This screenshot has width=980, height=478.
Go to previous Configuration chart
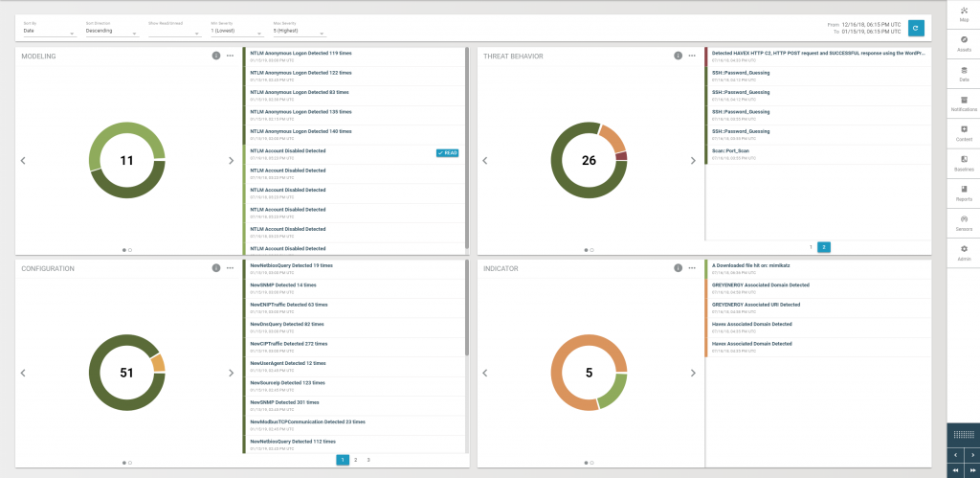[23, 373]
